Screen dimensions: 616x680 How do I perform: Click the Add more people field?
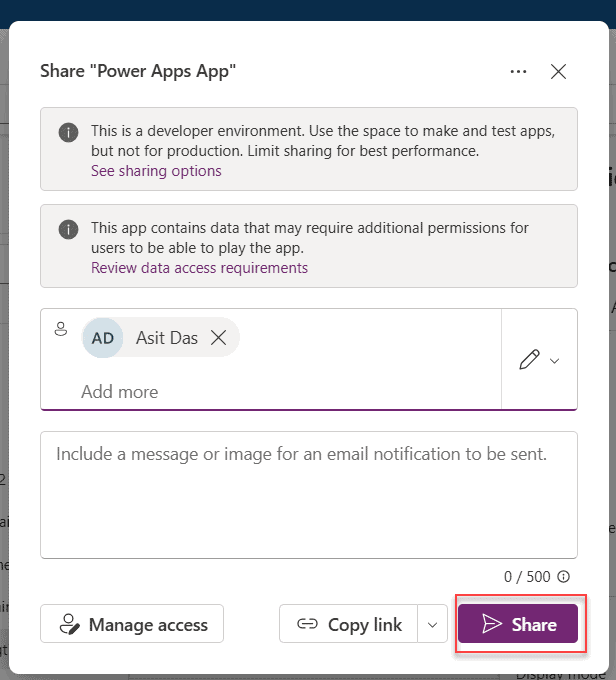pos(119,392)
